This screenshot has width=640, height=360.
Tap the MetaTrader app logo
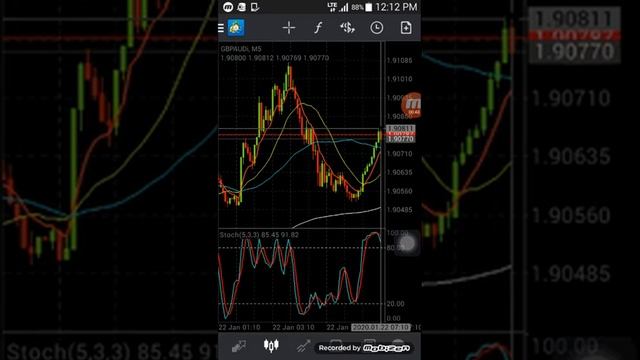(236, 28)
